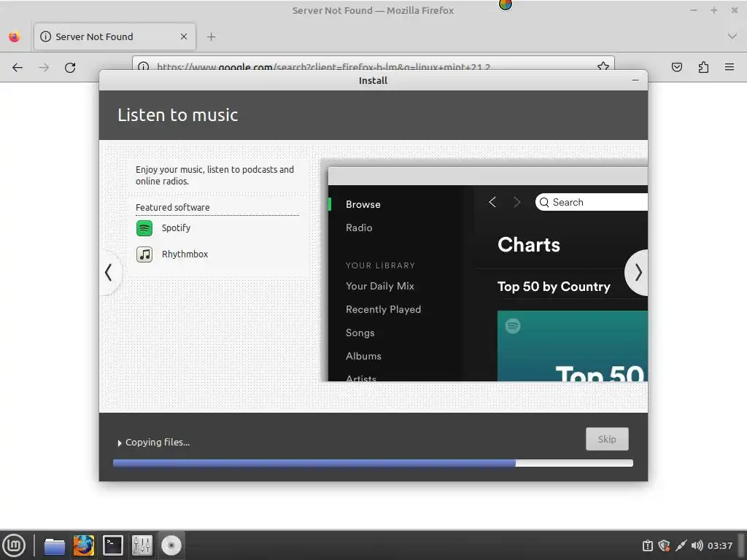
Task: Show previous installer slide
Action: 109,273
